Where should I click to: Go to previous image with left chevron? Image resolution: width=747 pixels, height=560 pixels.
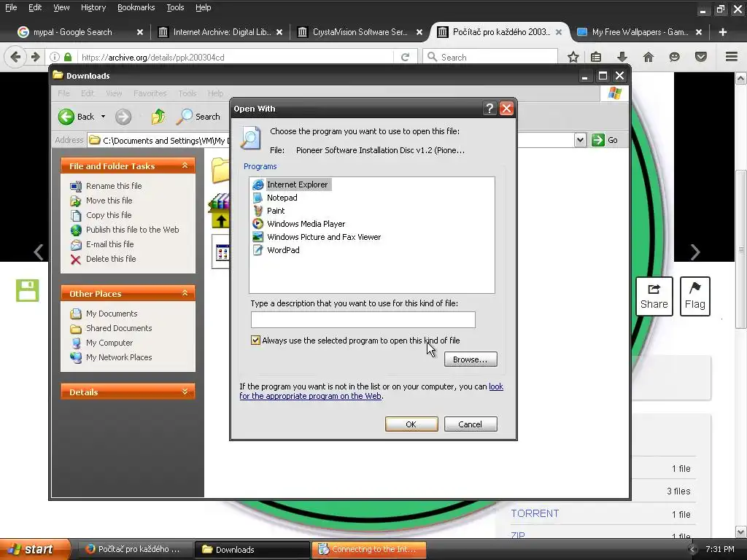39,252
